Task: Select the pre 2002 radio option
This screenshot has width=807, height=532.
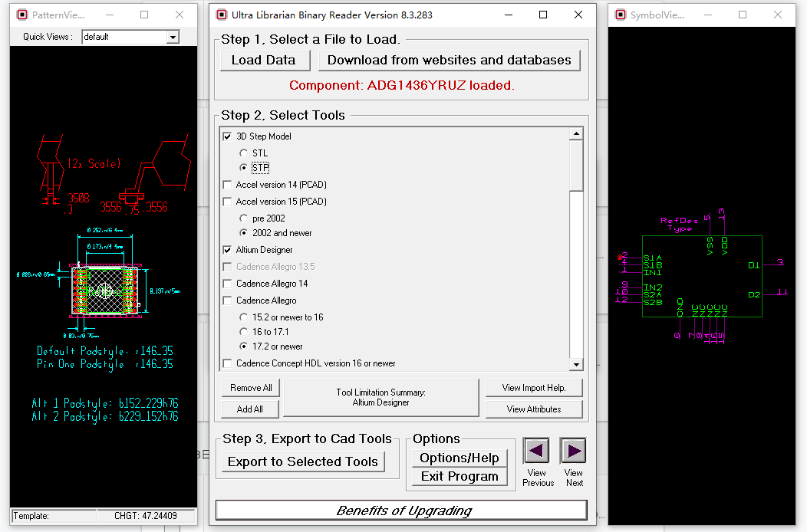Action: (243, 218)
